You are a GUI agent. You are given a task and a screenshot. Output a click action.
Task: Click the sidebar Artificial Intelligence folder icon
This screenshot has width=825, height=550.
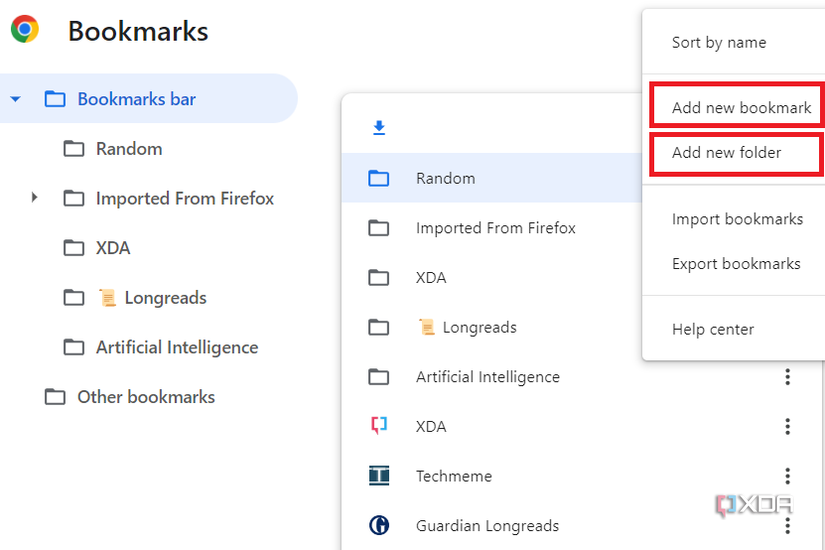pos(74,347)
